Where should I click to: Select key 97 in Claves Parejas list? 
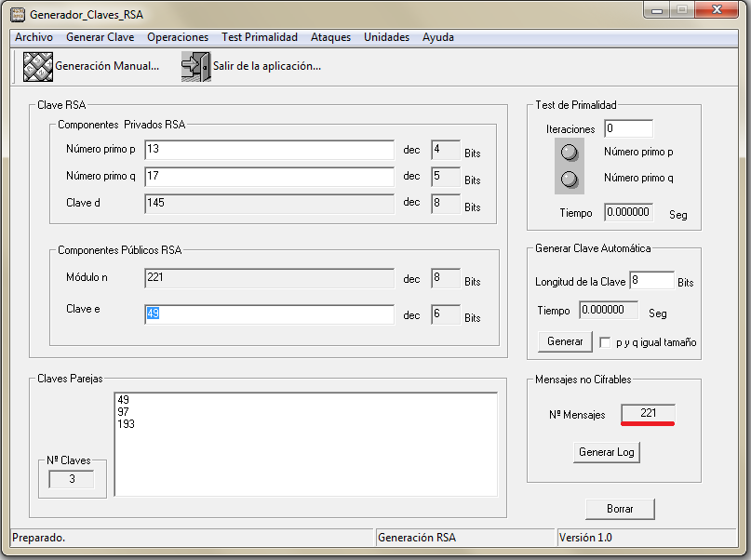(124, 412)
